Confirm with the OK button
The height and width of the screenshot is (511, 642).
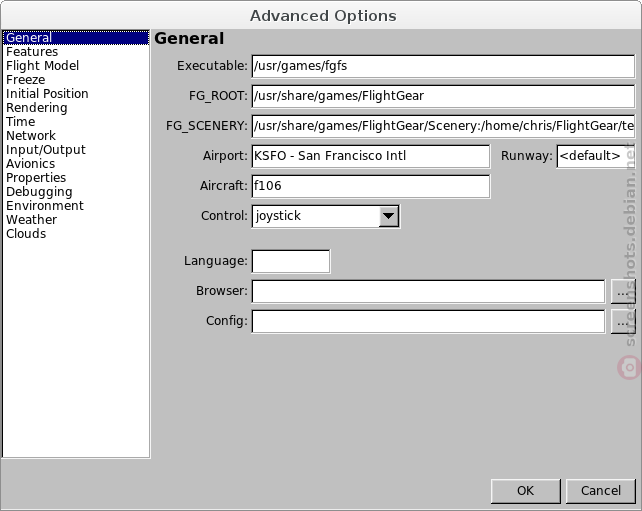coord(525,491)
